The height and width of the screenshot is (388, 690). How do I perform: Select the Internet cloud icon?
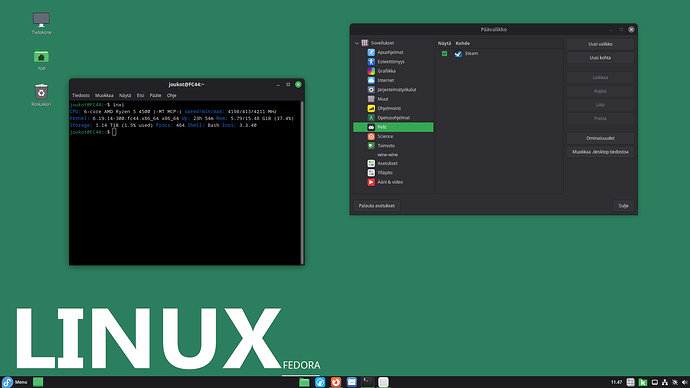pyautogui.click(x=371, y=80)
